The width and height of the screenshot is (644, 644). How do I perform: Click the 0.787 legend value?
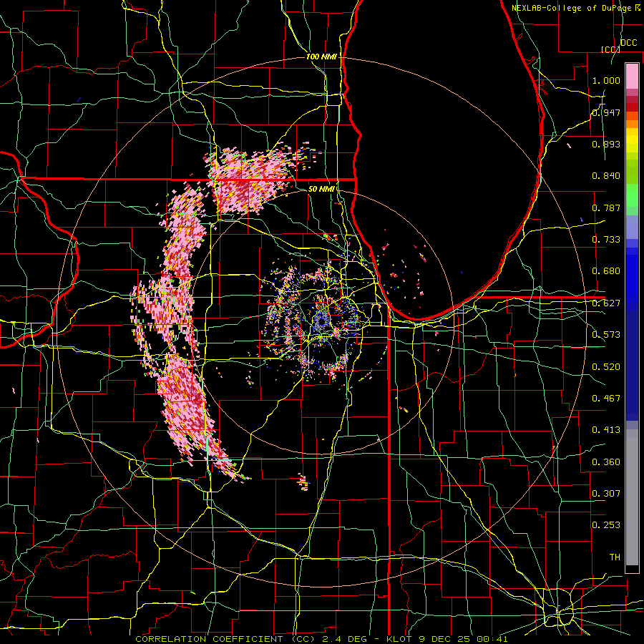point(606,208)
